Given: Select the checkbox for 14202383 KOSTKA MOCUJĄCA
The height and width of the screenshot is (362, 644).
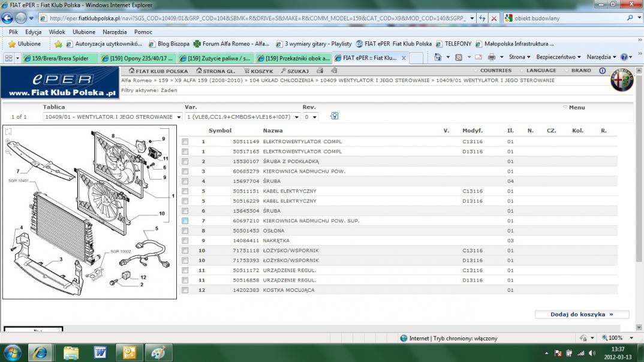Looking at the screenshot, I should pos(185,290).
